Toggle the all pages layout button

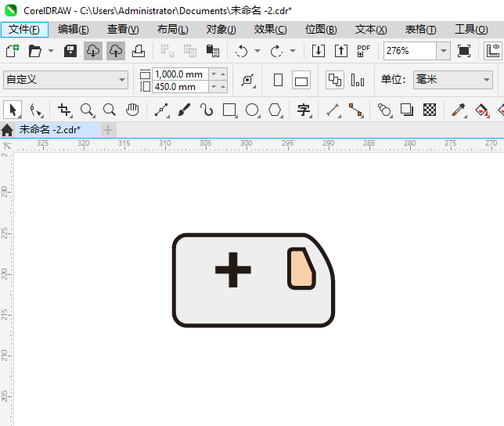point(335,80)
